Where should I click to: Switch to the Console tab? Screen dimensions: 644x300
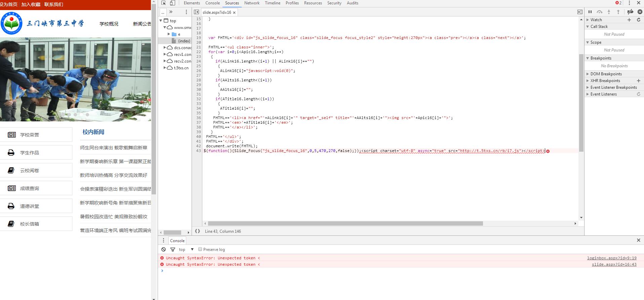[213, 3]
